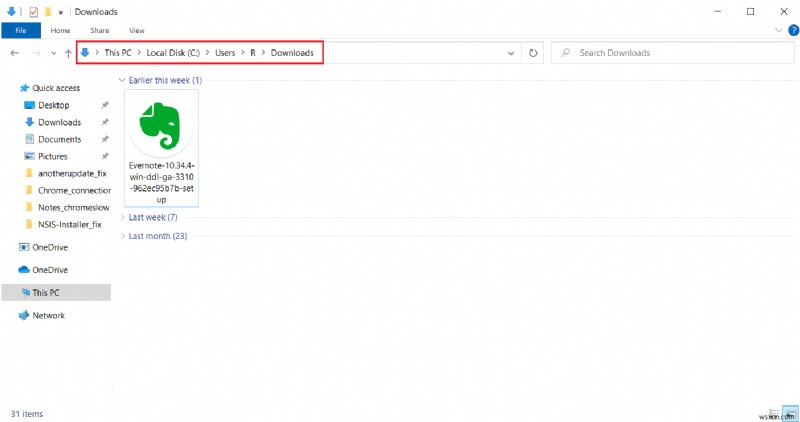
Task: Switch to details view in status bar
Action: point(774,414)
